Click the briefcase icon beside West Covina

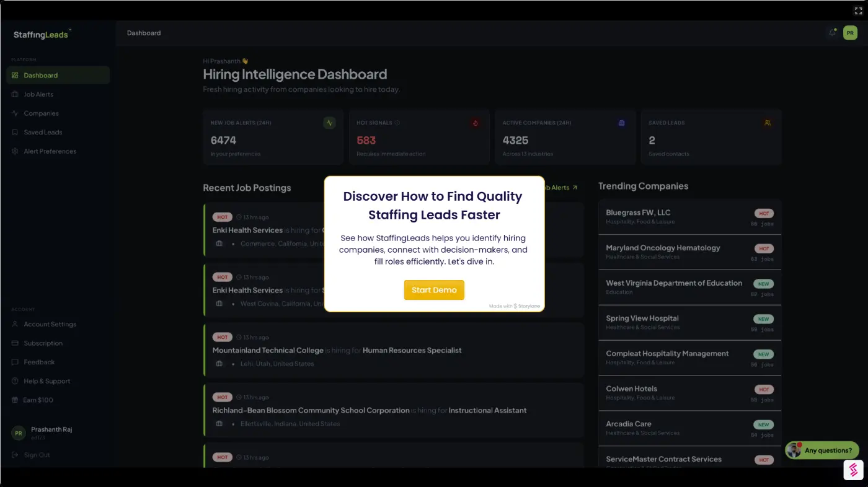click(x=219, y=304)
